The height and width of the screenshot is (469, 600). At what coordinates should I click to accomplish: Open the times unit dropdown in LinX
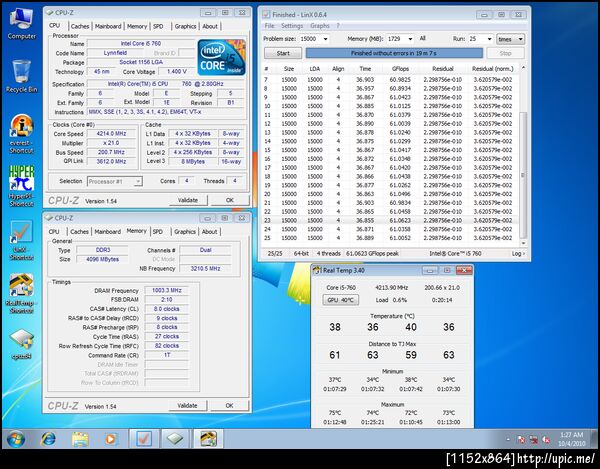point(510,39)
